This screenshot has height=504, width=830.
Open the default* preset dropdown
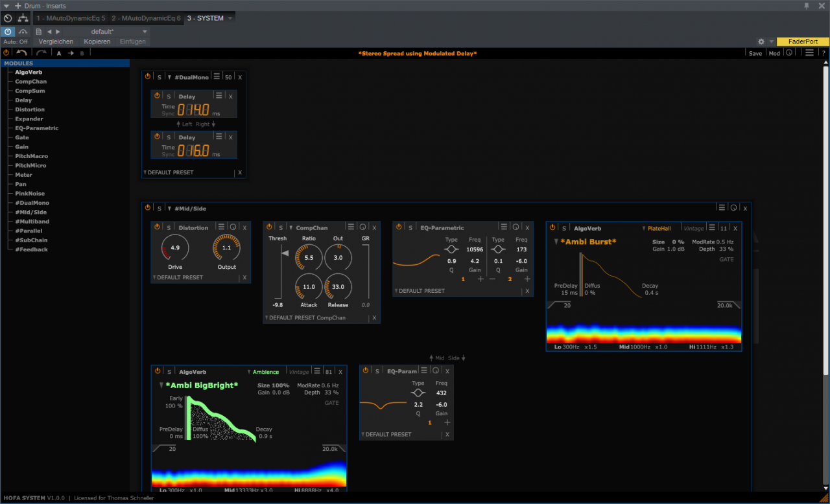pyautogui.click(x=145, y=31)
